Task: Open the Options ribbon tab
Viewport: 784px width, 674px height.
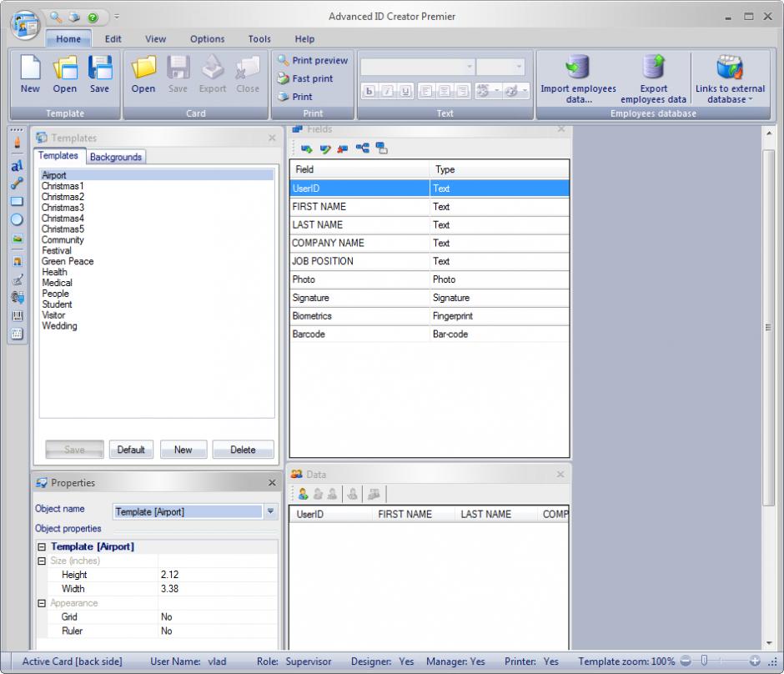Action: (207, 39)
